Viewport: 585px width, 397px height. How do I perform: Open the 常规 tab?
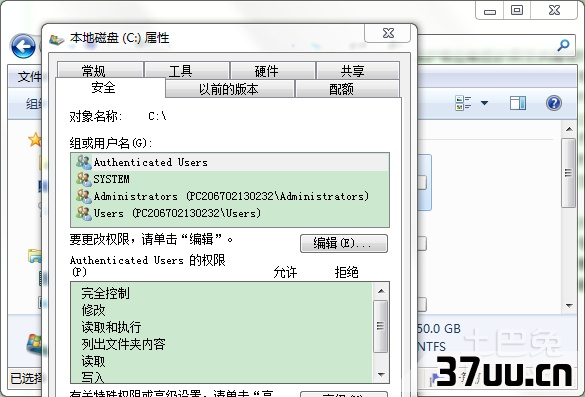100,70
